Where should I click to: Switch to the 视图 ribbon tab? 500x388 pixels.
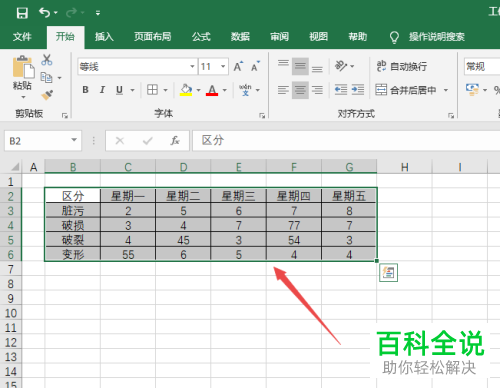pyautogui.click(x=318, y=36)
